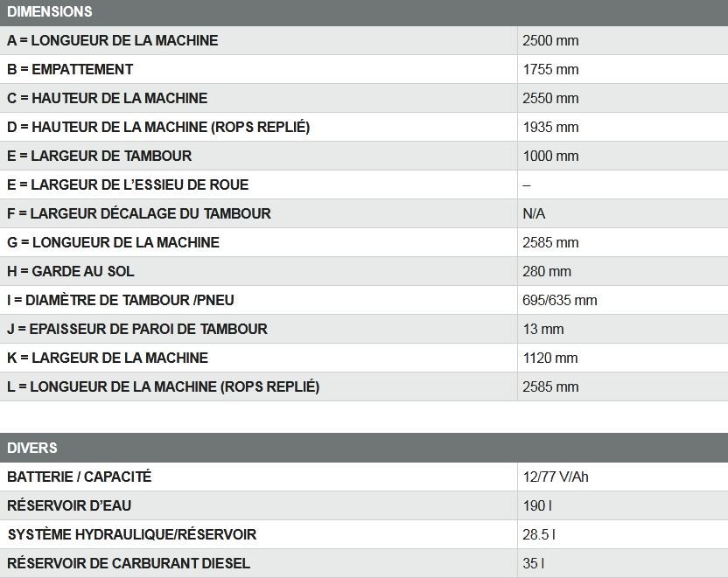
Task: Select the 'E = LARGEUR DE TAMBOUR' label
Action: pos(99,156)
